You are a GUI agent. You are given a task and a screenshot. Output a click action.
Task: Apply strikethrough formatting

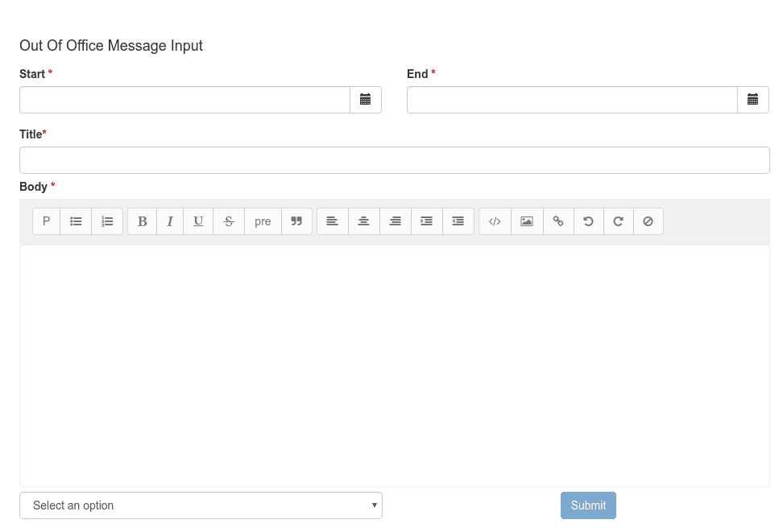[x=229, y=221]
